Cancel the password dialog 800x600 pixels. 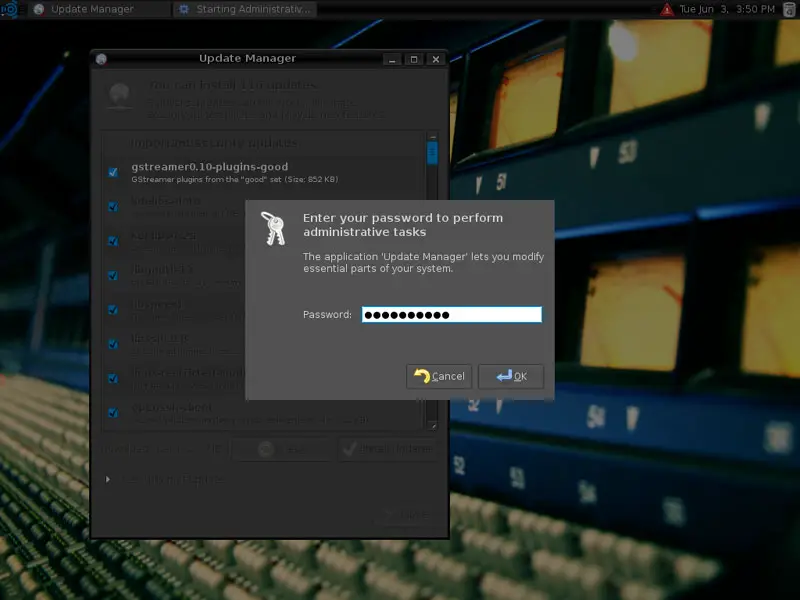(x=439, y=377)
